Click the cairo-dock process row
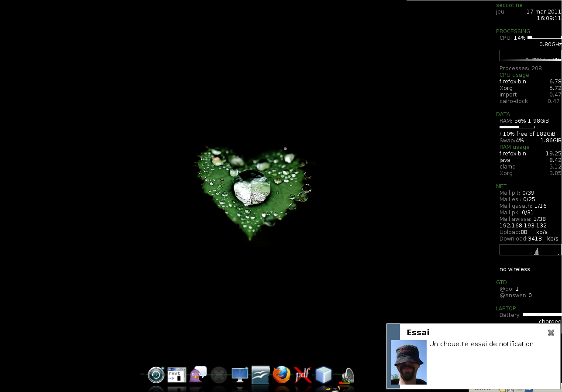Screen dimensions: 562x392 click(x=530, y=101)
